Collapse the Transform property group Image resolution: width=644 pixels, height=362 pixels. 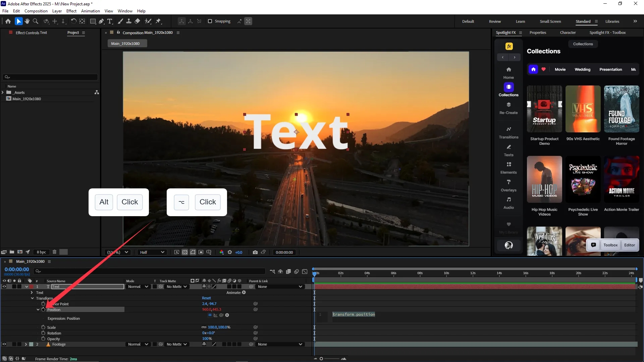[32, 298]
